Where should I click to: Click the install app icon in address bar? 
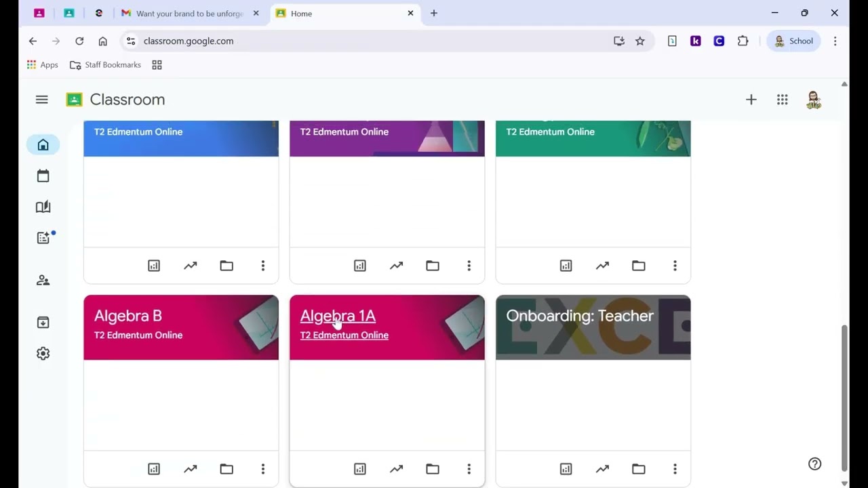[619, 41]
